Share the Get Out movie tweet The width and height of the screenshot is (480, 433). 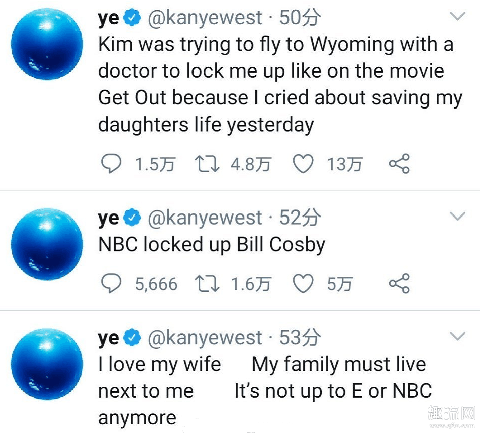[x=399, y=164]
